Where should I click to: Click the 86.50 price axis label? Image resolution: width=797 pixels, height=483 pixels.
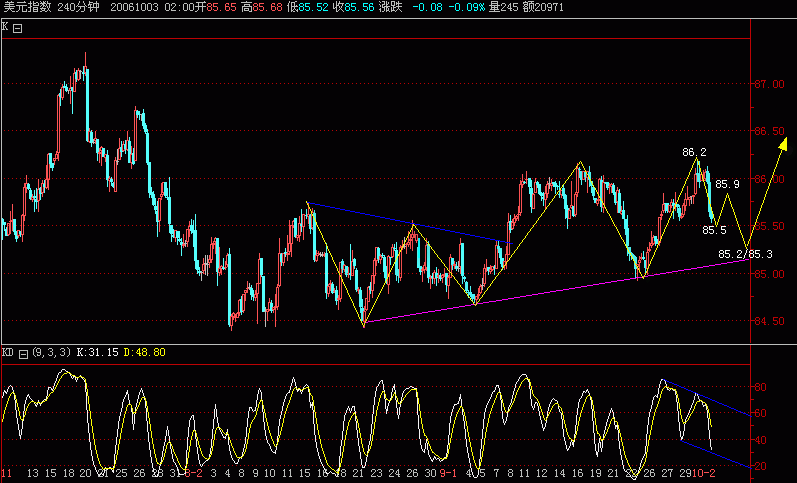tap(769, 131)
